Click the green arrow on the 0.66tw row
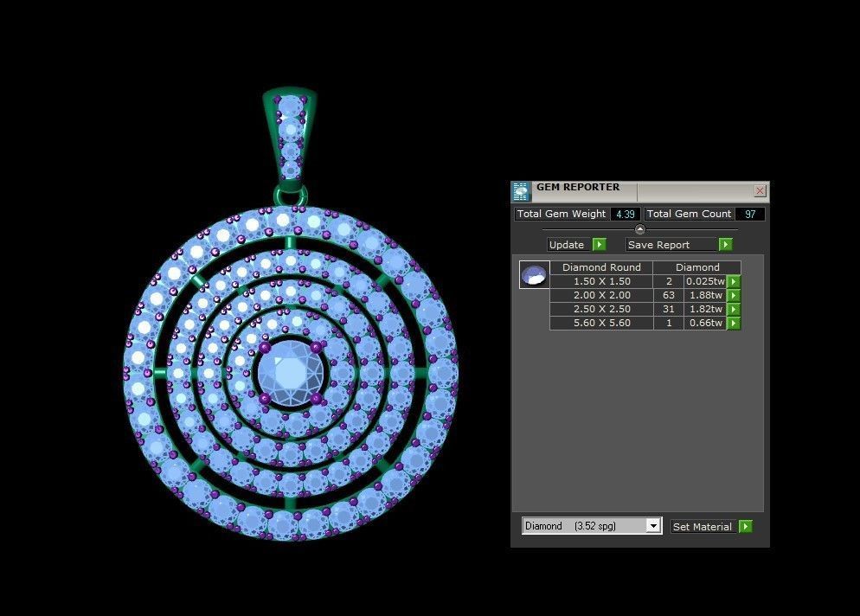Screen dimensions: 860x616 (734, 323)
